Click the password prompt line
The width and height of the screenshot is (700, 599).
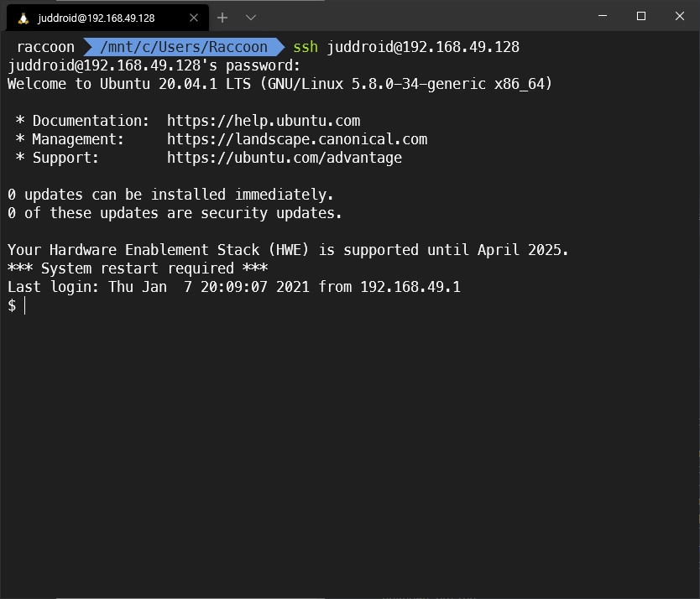(154, 65)
